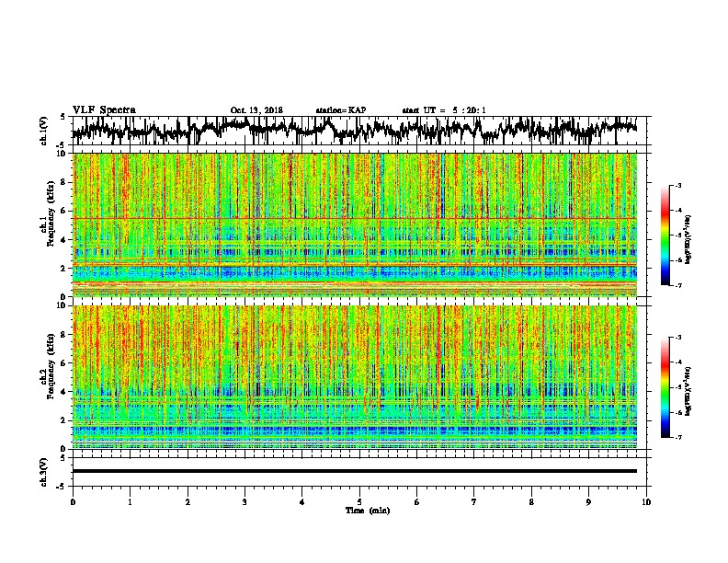Click the ch.1 spectrogram color scale bar
The width and height of the screenshot is (728, 563).
tap(665, 236)
